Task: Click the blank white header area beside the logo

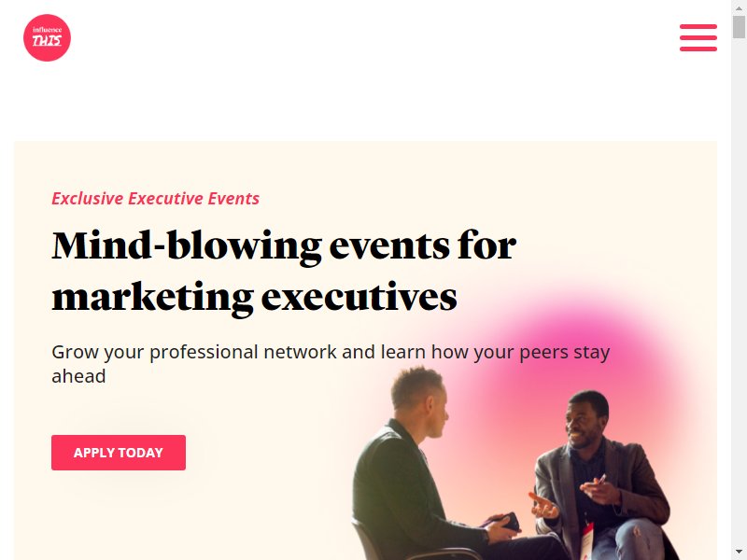Action: [x=372, y=37]
